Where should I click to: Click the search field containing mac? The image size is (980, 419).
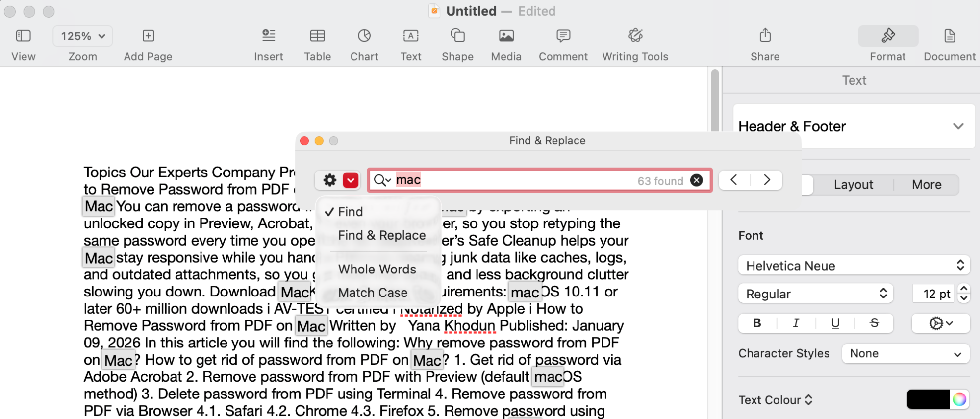pyautogui.click(x=539, y=180)
